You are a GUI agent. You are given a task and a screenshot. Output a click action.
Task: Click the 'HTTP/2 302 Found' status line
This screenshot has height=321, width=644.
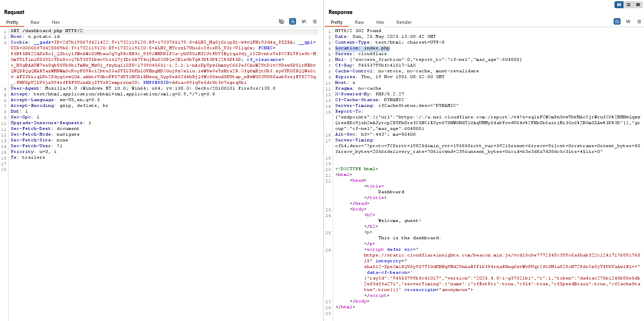pyautogui.click(x=358, y=31)
